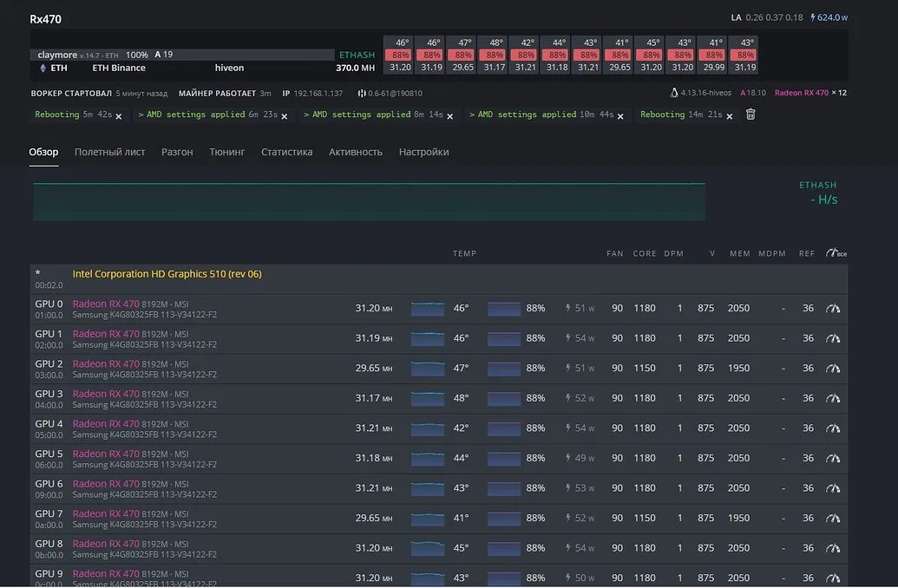The image size is (898, 588).
Task: Click the Linux penguin kernel icon
Action: (x=674, y=93)
